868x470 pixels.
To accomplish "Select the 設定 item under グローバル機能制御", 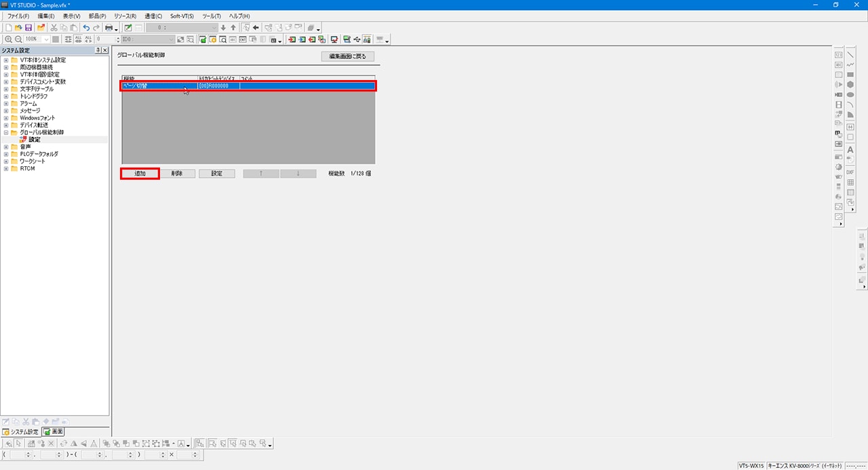I will 34,140.
